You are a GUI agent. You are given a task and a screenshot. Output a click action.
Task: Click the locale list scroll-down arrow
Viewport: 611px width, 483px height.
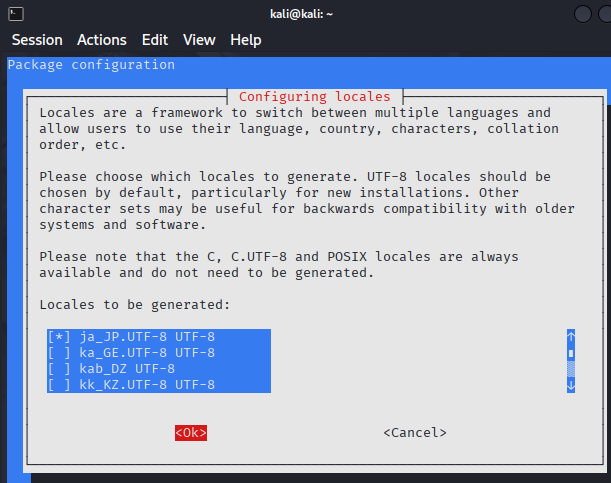571,385
